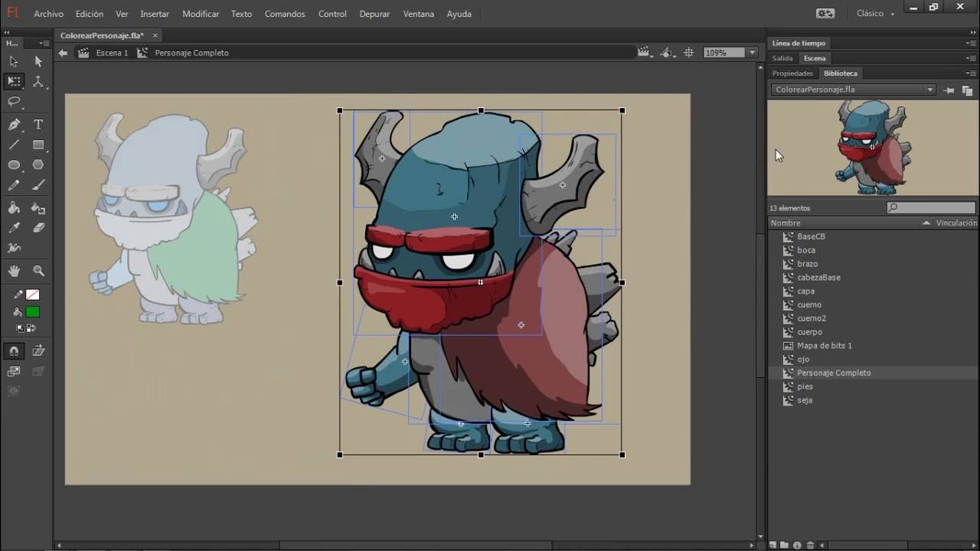This screenshot has width=980, height=551.
Task: Open the Clásico workspace dropdown
Action: 875,14
